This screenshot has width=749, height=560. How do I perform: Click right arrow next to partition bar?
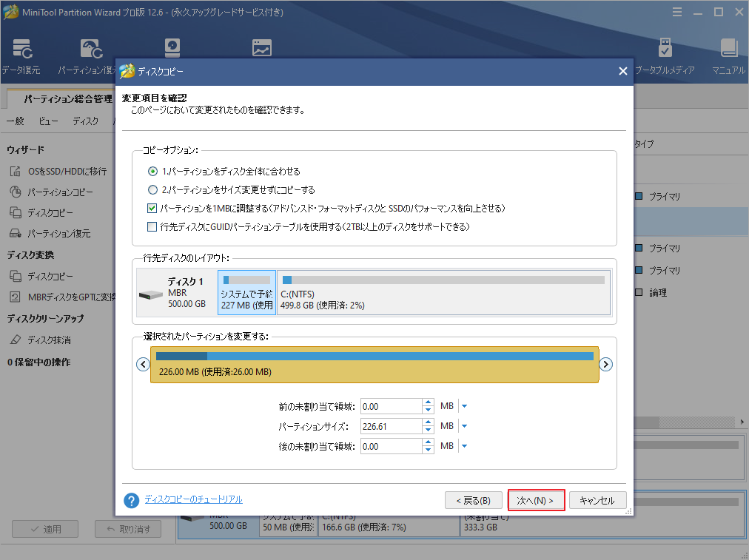click(x=605, y=364)
